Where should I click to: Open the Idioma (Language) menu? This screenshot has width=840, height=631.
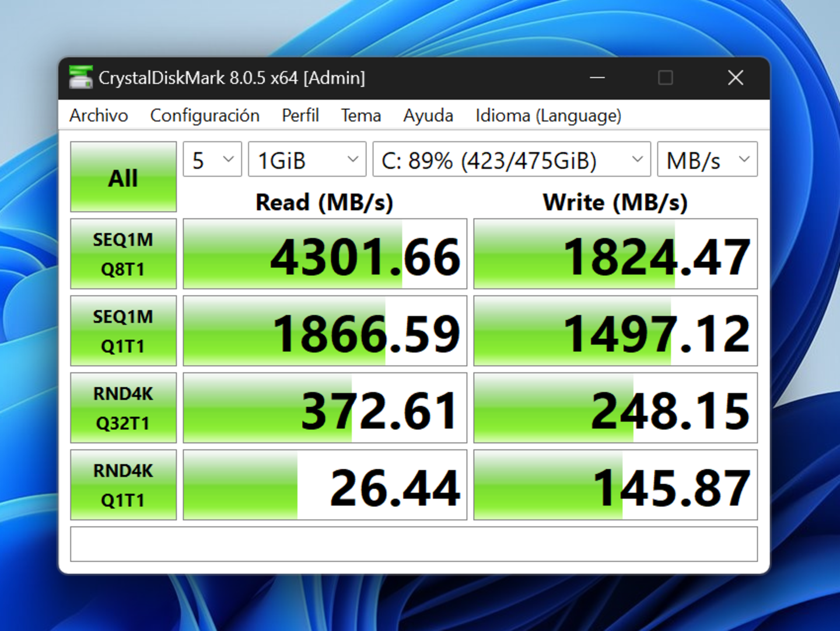(548, 115)
